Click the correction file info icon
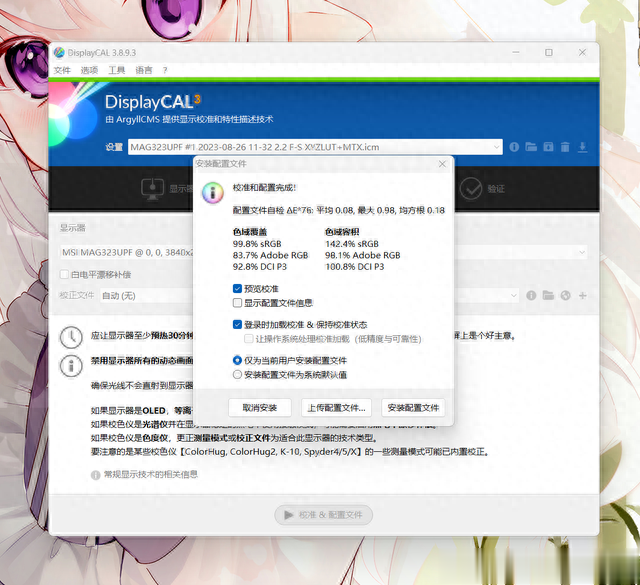The image size is (640, 585). tap(531, 295)
